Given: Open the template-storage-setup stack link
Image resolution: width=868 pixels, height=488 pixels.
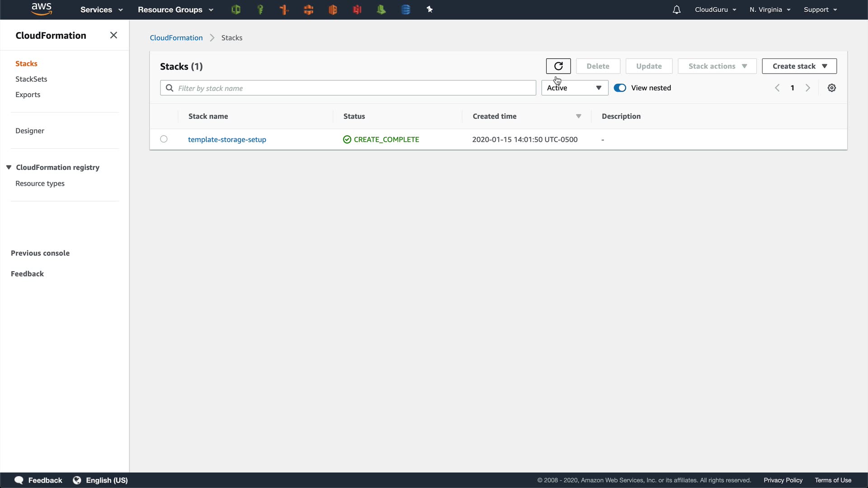Looking at the screenshot, I should 227,140.
